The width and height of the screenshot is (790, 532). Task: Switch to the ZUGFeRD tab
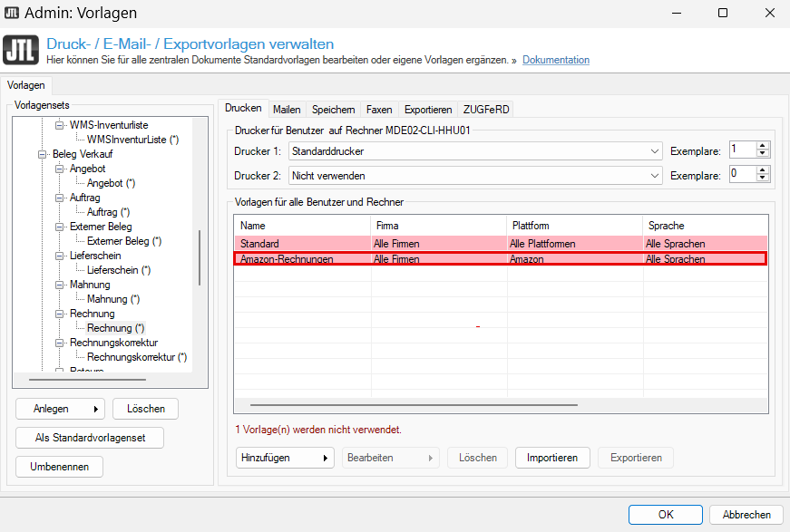click(486, 110)
